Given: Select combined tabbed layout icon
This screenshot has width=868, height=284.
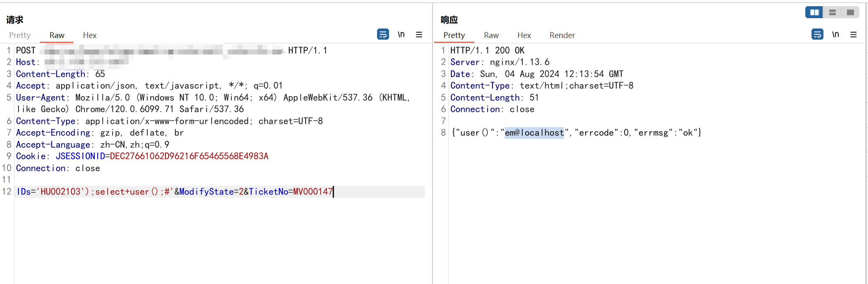Looking at the screenshot, I should pos(850,12).
